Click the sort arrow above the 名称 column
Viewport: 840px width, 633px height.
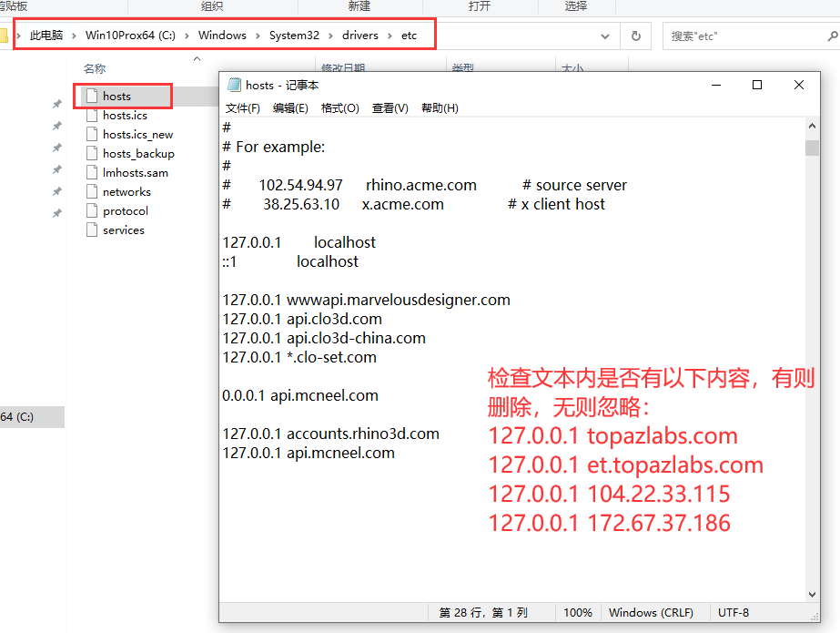point(197,58)
